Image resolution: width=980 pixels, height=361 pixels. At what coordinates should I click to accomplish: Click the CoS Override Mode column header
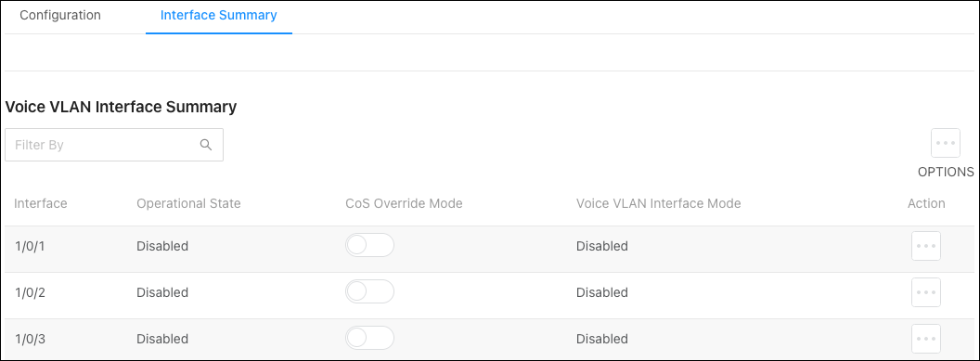point(404,203)
